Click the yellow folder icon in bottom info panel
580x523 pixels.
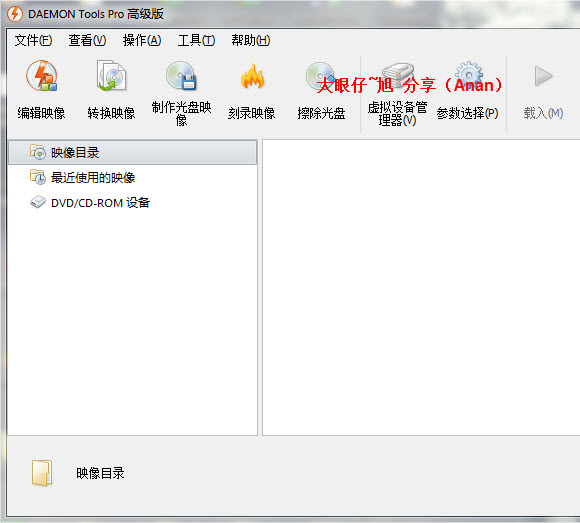tap(42, 473)
